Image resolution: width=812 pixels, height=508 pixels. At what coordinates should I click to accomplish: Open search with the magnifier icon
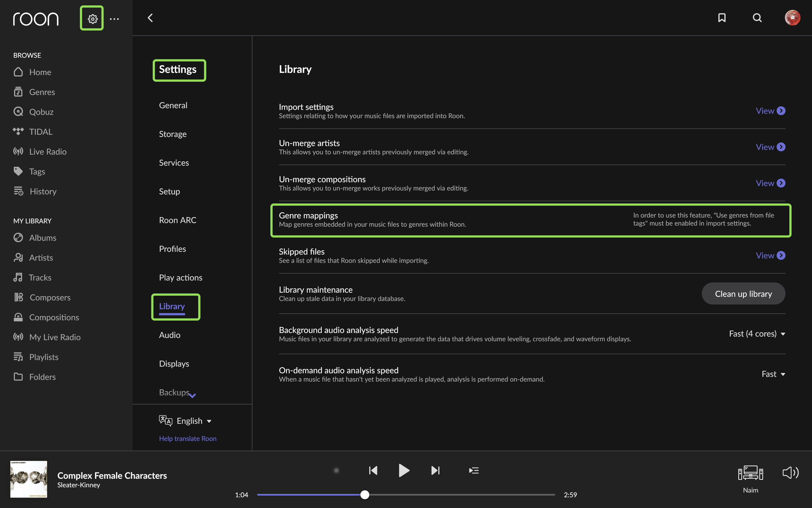click(757, 18)
